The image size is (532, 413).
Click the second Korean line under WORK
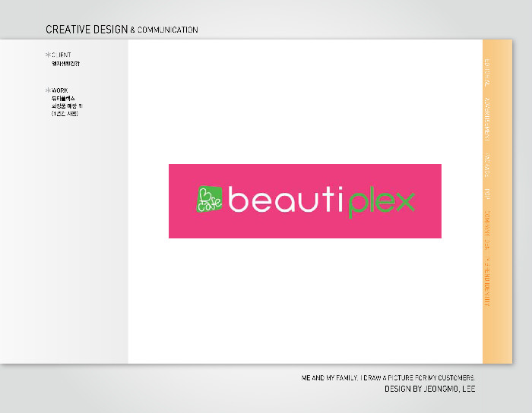[x=67, y=106]
